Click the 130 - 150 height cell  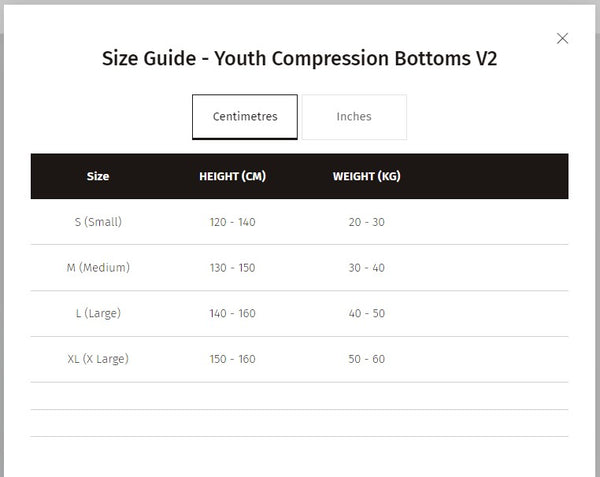tap(232, 268)
